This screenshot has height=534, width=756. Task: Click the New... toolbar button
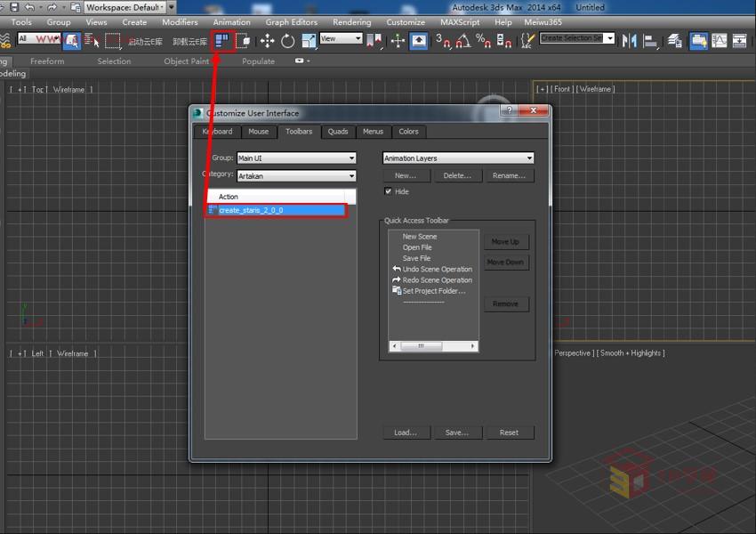point(406,175)
